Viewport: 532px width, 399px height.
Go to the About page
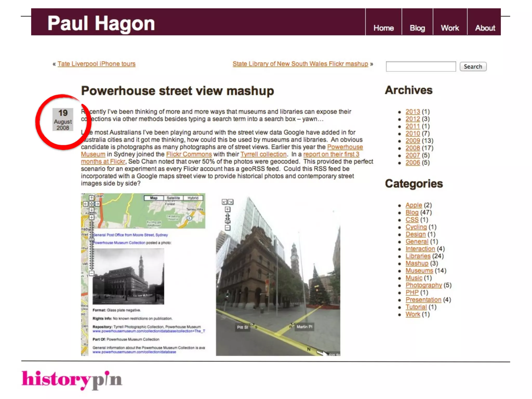pos(485,28)
